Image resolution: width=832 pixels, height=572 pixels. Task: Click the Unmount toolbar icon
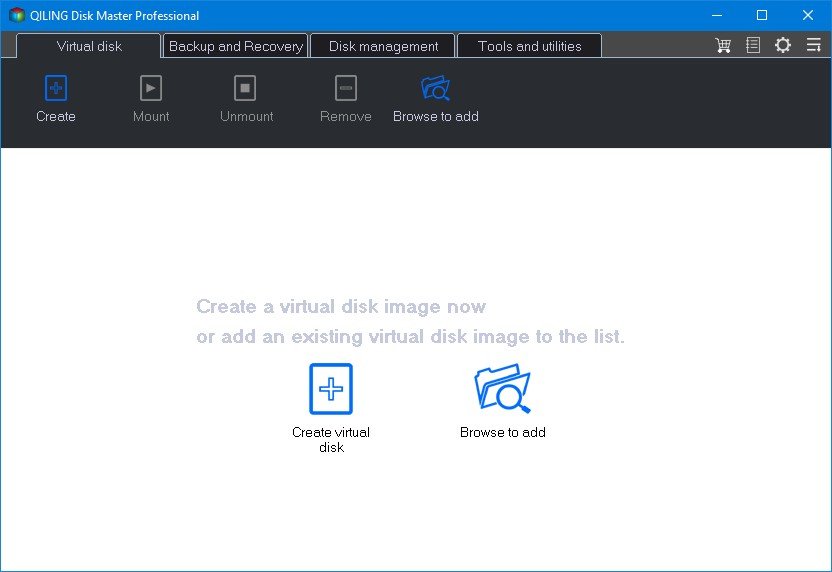[245, 88]
